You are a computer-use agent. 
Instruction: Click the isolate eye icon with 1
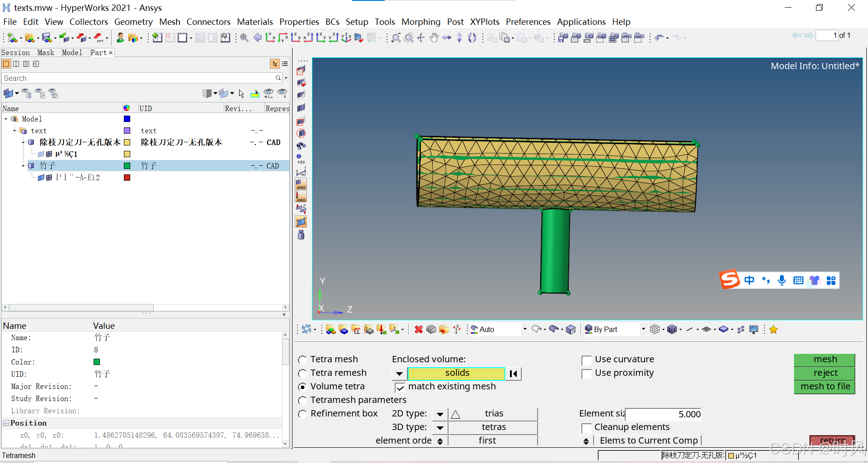pyautogui.click(x=282, y=94)
